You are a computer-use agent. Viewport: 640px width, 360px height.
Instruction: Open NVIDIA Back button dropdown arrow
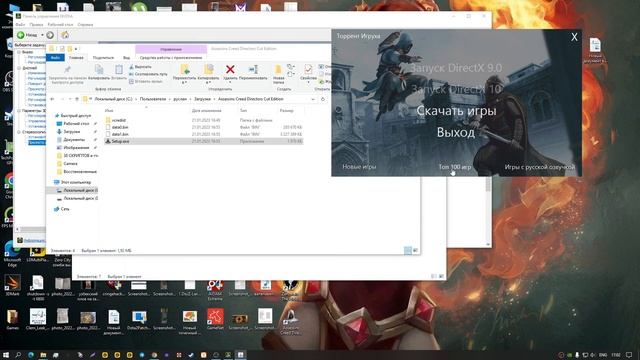[x=42, y=35]
